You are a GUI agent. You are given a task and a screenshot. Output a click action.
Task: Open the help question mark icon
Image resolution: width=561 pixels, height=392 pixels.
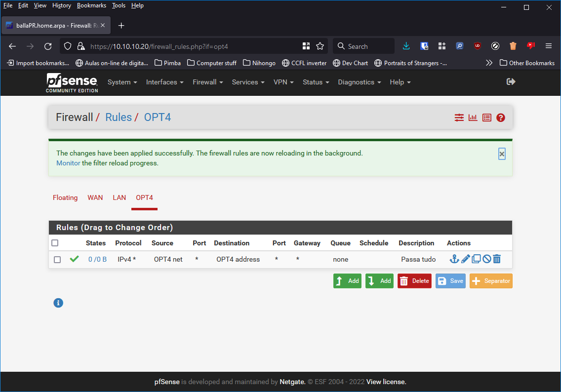(501, 118)
